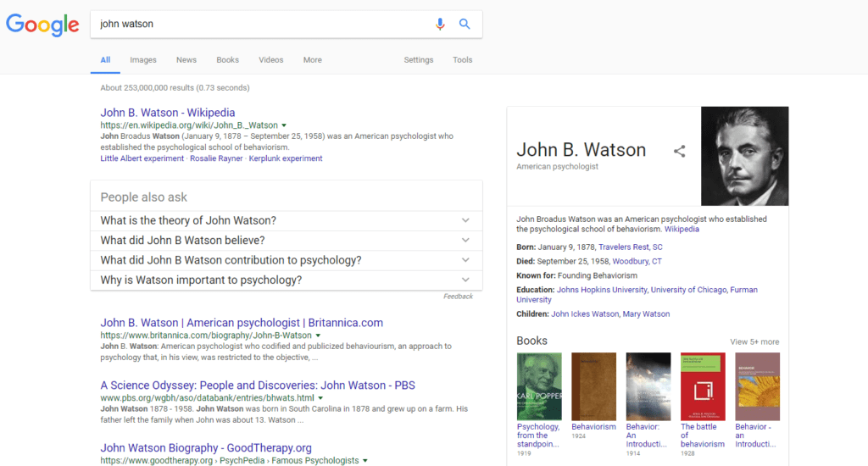Share the John B. Watson knowledge panel

coord(679,151)
